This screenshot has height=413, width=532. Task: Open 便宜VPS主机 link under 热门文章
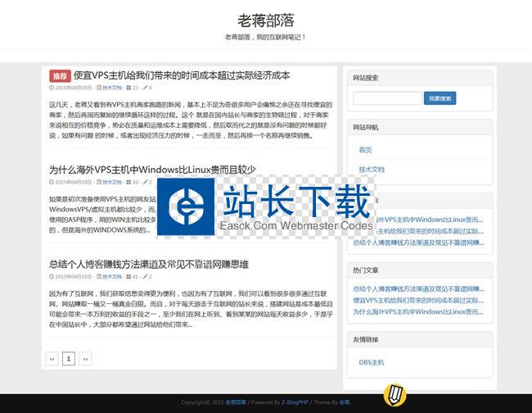coord(418,300)
